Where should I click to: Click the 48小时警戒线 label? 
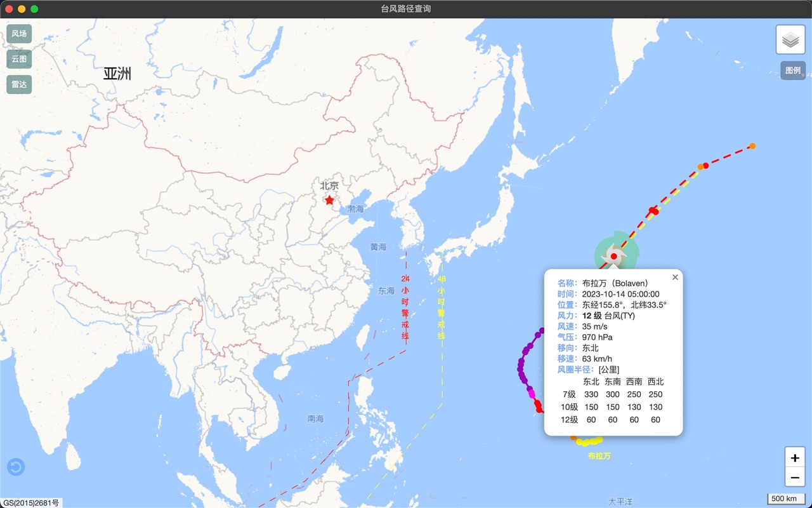442,307
